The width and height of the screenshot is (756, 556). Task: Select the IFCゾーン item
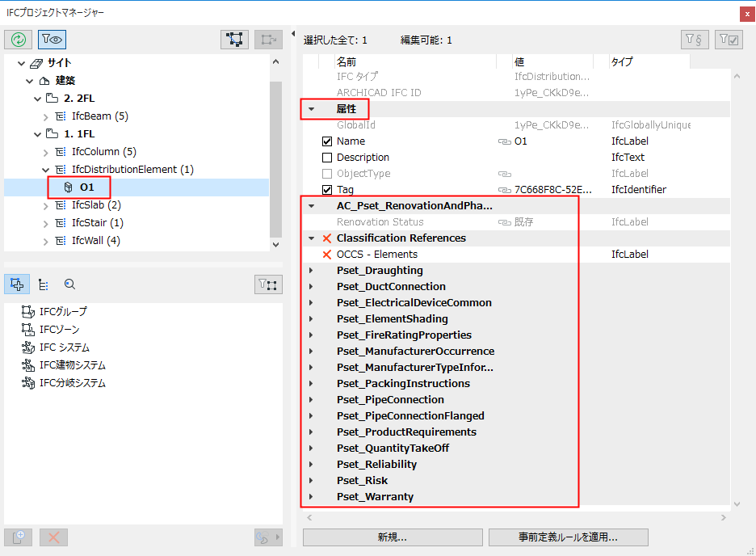(59, 330)
